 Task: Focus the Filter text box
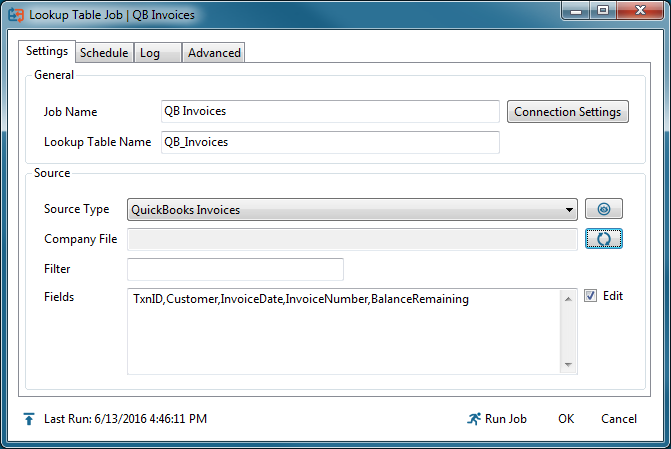click(235, 269)
